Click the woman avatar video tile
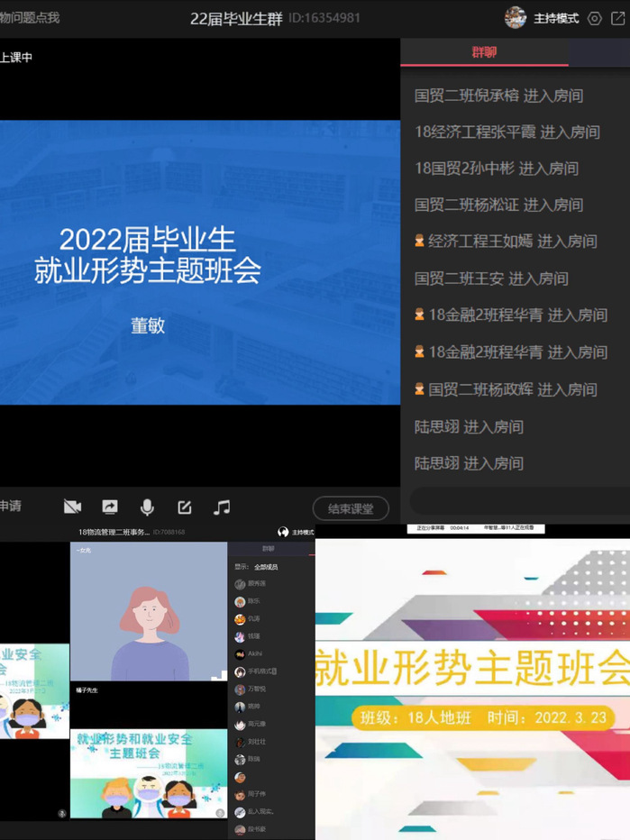The height and width of the screenshot is (840, 630). pos(149,611)
